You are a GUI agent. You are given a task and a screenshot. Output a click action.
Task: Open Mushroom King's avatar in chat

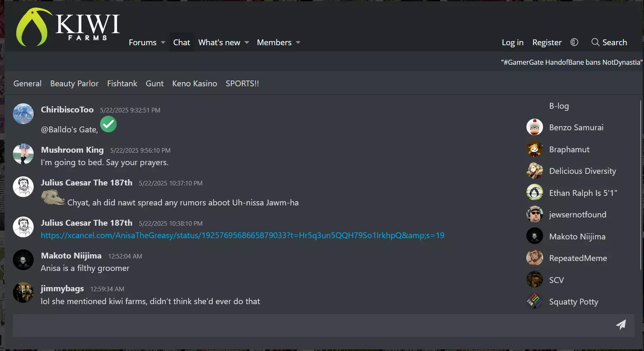23,154
